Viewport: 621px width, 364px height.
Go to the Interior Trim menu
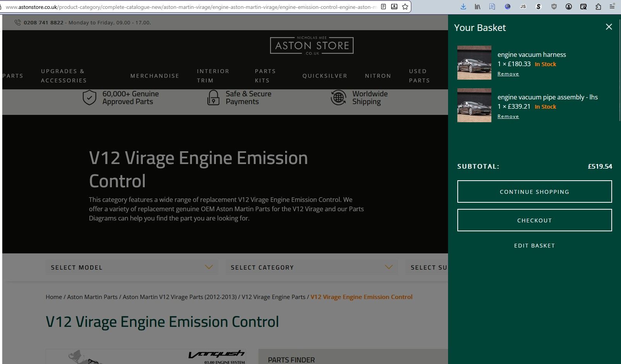point(213,76)
